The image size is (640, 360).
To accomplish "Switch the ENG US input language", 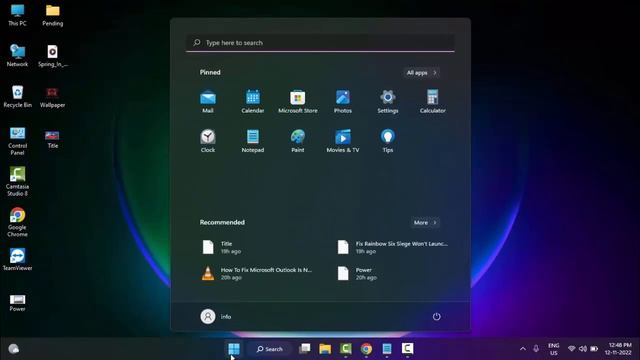I will pyautogui.click(x=553, y=349).
